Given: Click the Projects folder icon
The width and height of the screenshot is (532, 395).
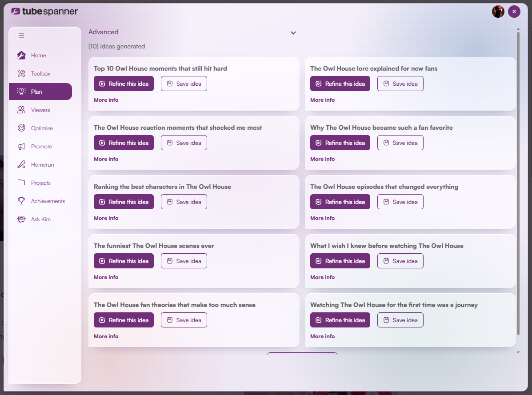Looking at the screenshot, I should [21, 183].
